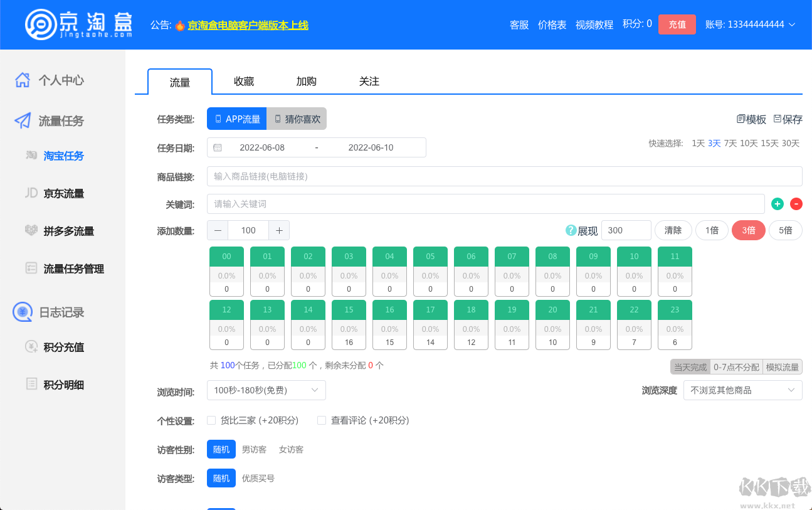The height and width of the screenshot is (510, 812).
Task: Expand the 浏览深度 dropdown
Action: point(742,390)
